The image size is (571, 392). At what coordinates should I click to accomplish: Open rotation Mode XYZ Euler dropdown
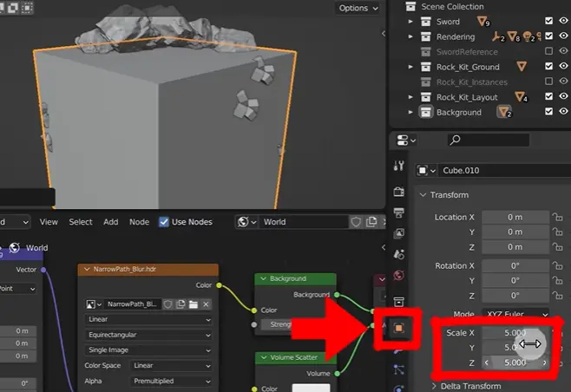coord(515,314)
